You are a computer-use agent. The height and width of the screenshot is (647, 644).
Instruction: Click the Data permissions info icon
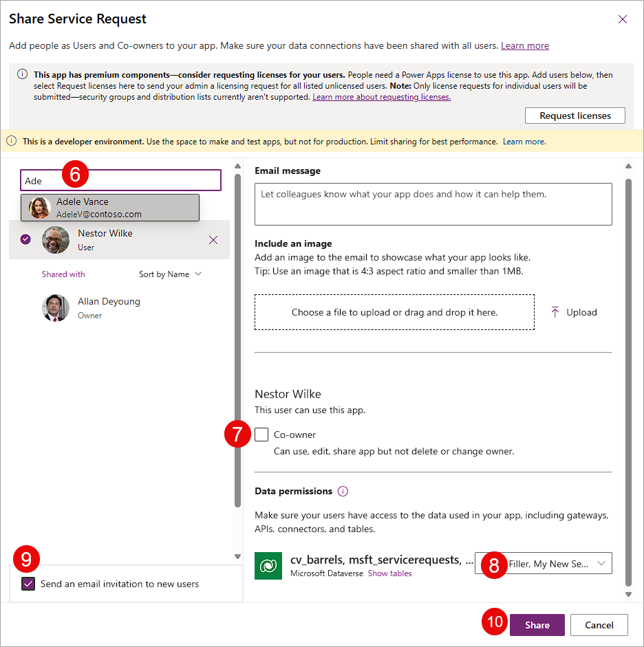pos(343,491)
